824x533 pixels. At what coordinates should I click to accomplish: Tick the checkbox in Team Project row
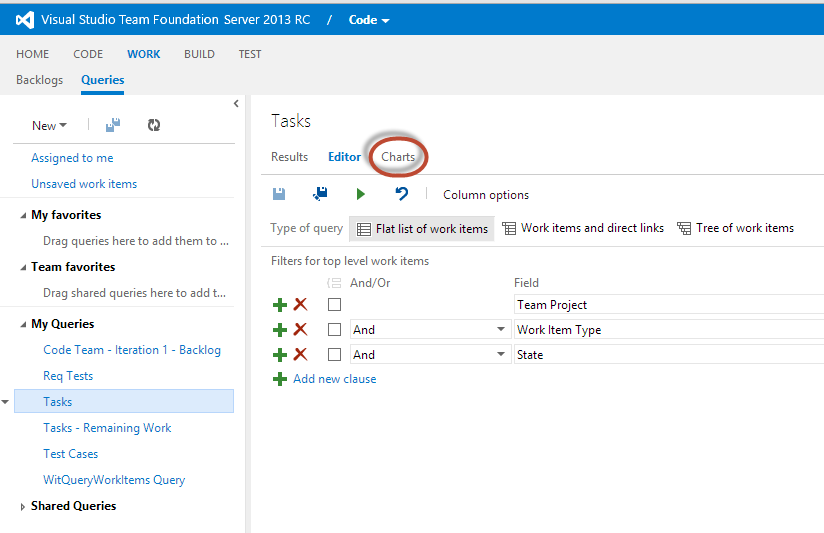(x=334, y=304)
